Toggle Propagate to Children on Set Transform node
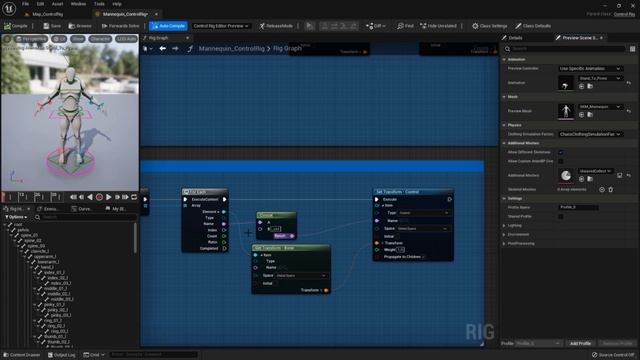Image resolution: width=640 pixels, height=360 pixels. [x=424, y=257]
